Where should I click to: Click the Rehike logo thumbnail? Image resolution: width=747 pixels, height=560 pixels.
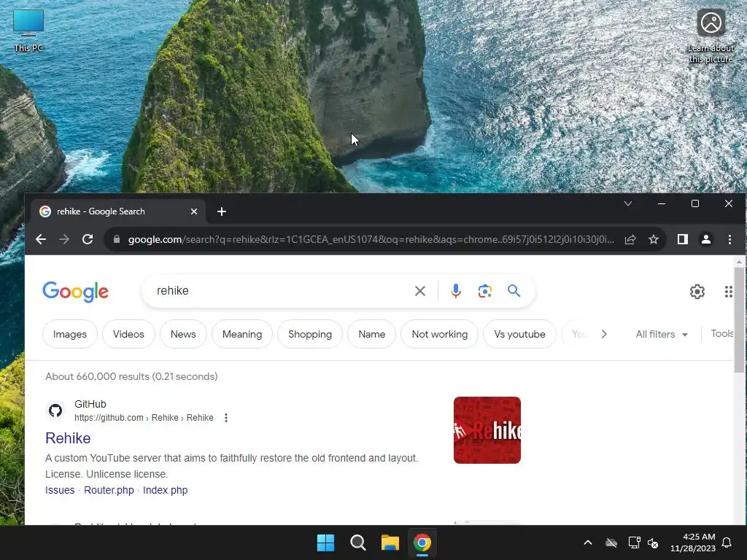point(487,430)
